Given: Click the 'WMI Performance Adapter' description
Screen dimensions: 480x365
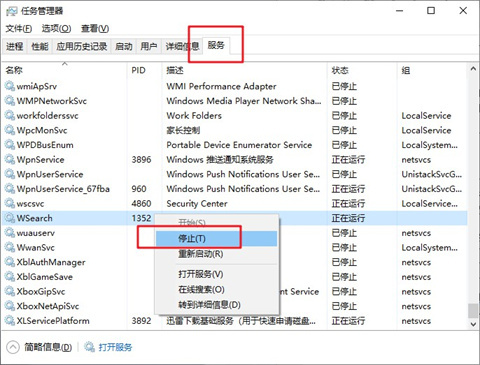Looking at the screenshot, I should tap(221, 86).
